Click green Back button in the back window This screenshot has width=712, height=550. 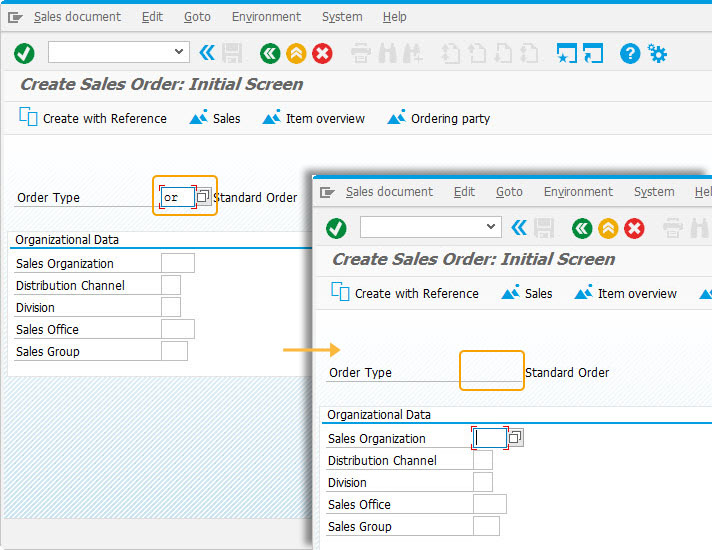pyautogui.click(x=270, y=54)
